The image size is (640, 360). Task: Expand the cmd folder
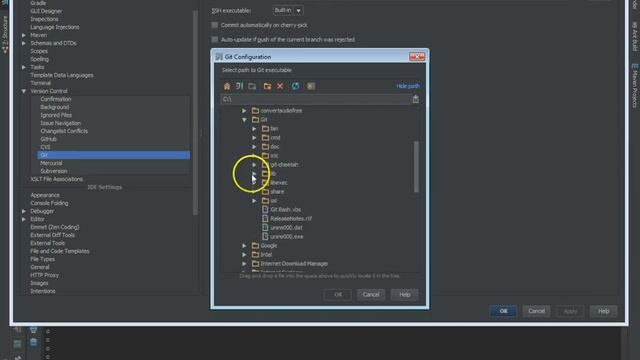click(254, 138)
